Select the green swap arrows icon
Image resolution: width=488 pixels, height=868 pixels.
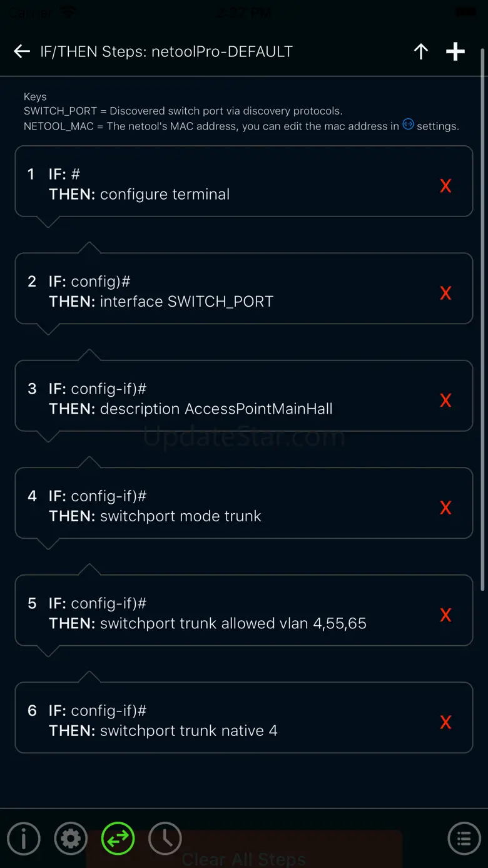coord(118,838)
